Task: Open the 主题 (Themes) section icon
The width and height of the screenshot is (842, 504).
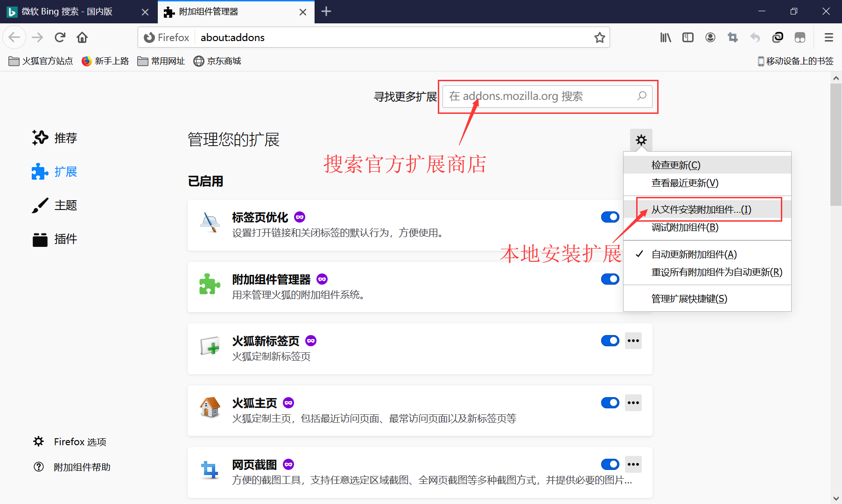Action: tap(40, 205)
